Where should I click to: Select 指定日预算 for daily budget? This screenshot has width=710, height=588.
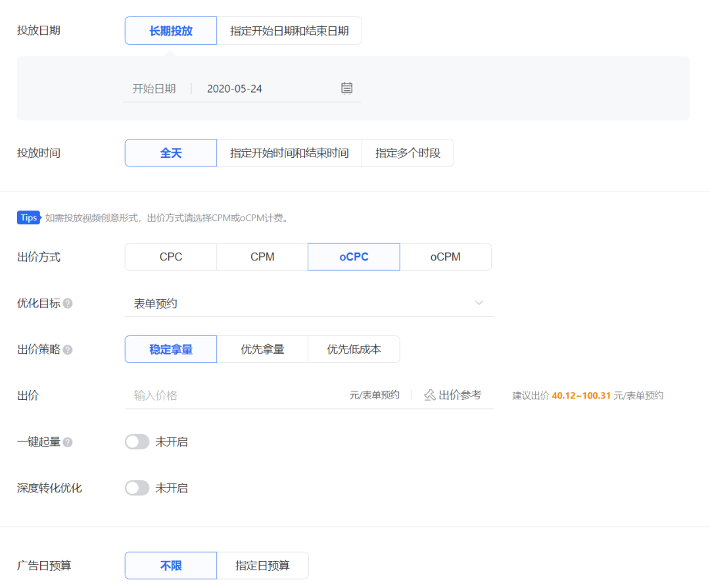click(262, 565)
